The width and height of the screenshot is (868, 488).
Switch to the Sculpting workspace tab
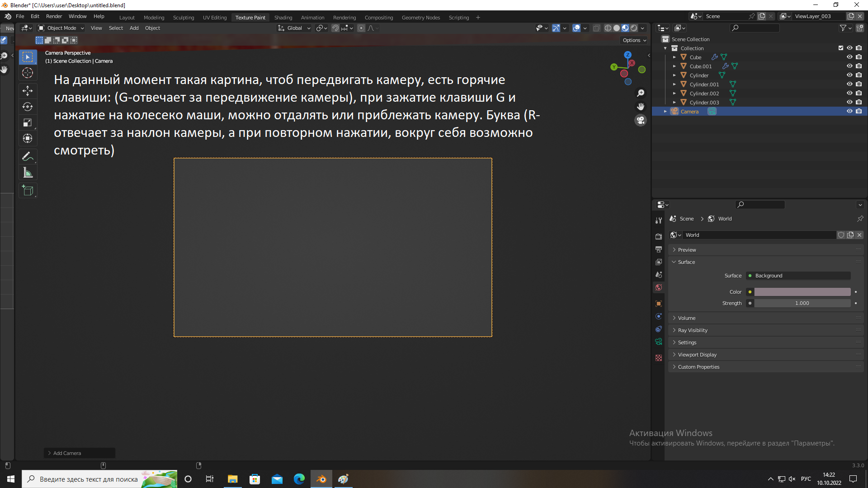pos(184,18)
